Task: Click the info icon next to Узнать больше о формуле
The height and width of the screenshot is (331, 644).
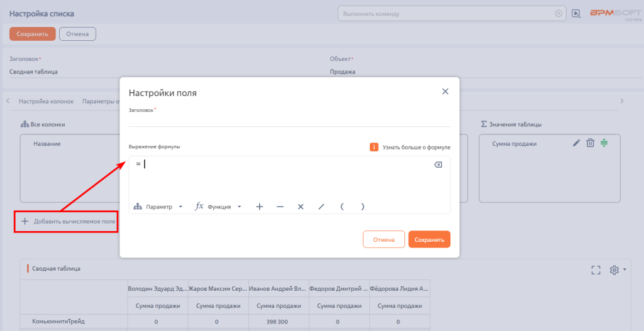Action: (374, 147)
